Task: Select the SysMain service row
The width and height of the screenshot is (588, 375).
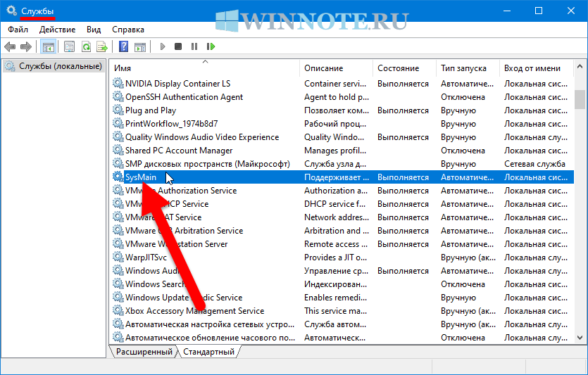Action: coord(343,177)
